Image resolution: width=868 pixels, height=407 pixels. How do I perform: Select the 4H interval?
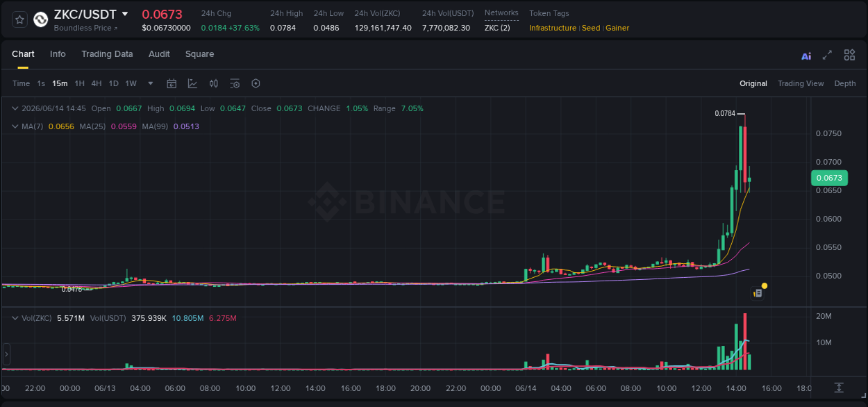tap(96, 83)
